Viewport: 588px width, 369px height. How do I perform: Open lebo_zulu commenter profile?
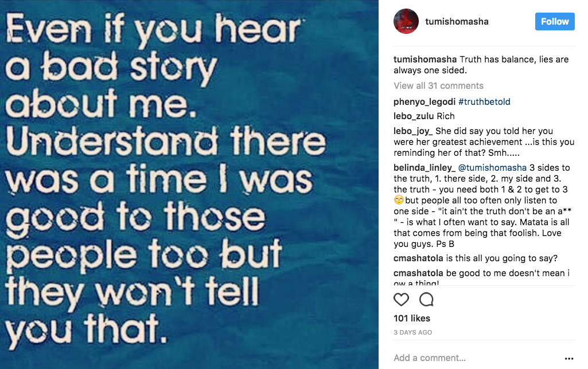[x=414, y=116]
